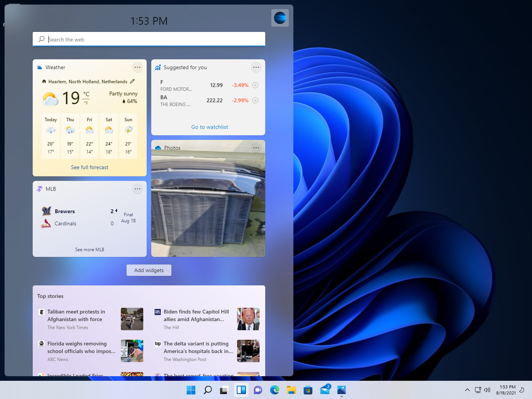Click the plus icon beside Boeing stock

tap(255, 100)
